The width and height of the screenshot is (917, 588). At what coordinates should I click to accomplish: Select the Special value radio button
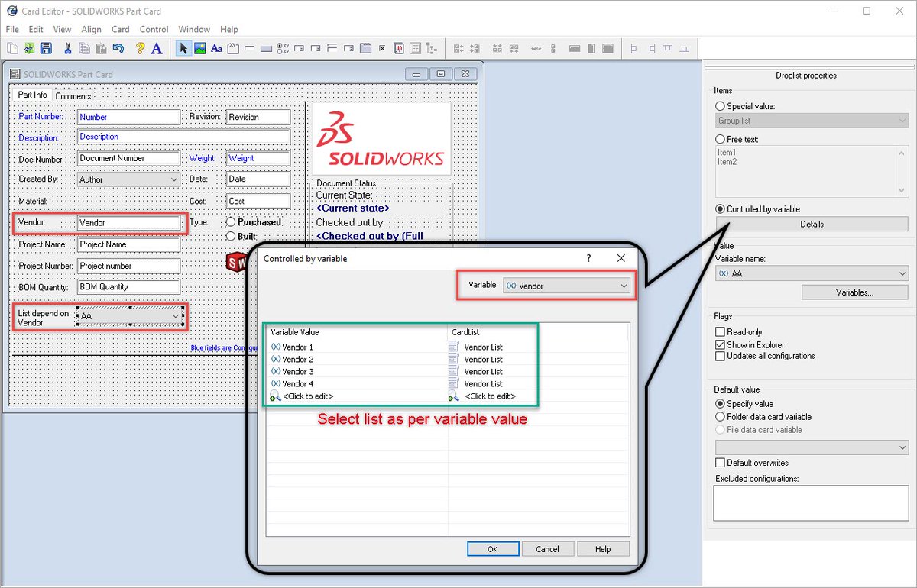(720, 106)
